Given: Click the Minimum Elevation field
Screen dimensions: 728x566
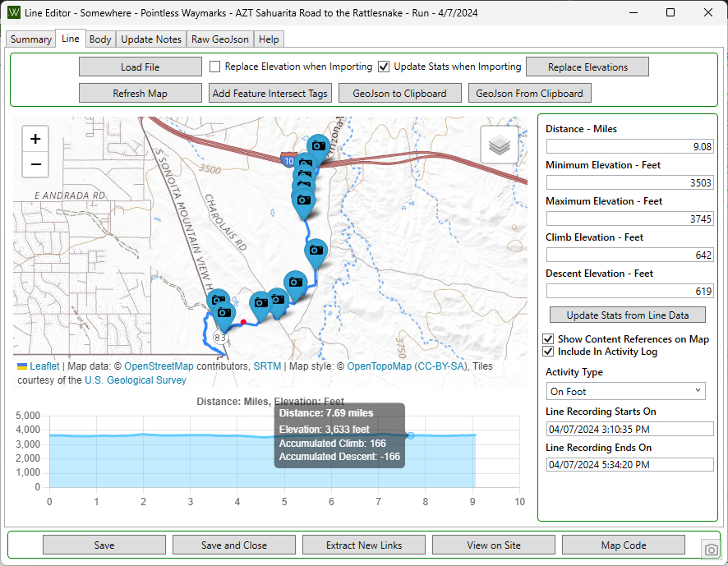Looking at the screenshot, I should pyautogui.click(x=629, y=182).
